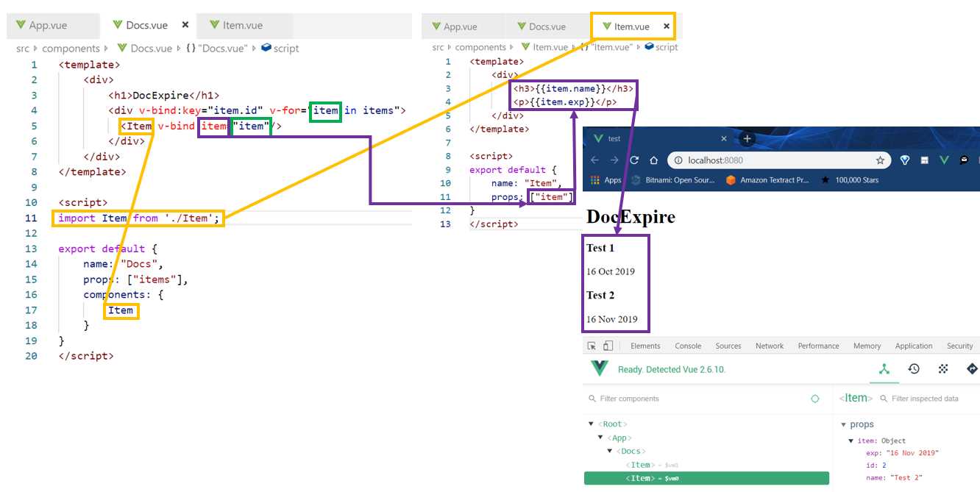Click the green Vue extension icon near address bar

945,159
